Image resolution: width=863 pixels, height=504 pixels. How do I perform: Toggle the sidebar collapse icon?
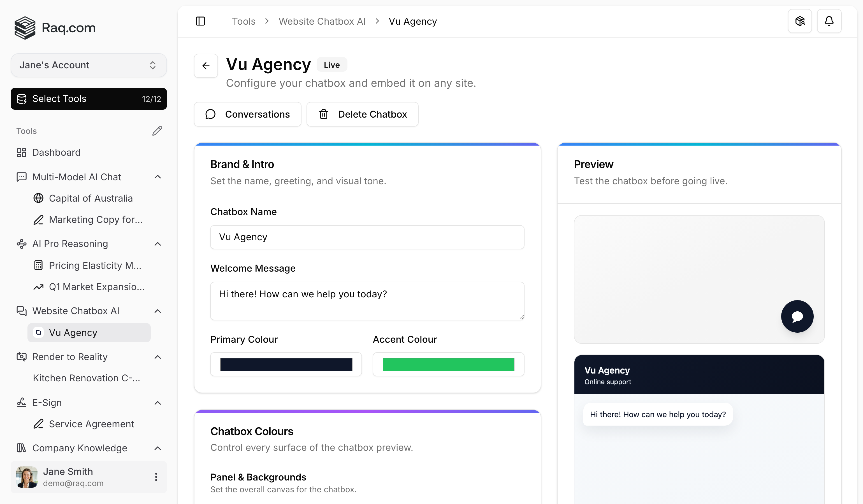point(200,21)
